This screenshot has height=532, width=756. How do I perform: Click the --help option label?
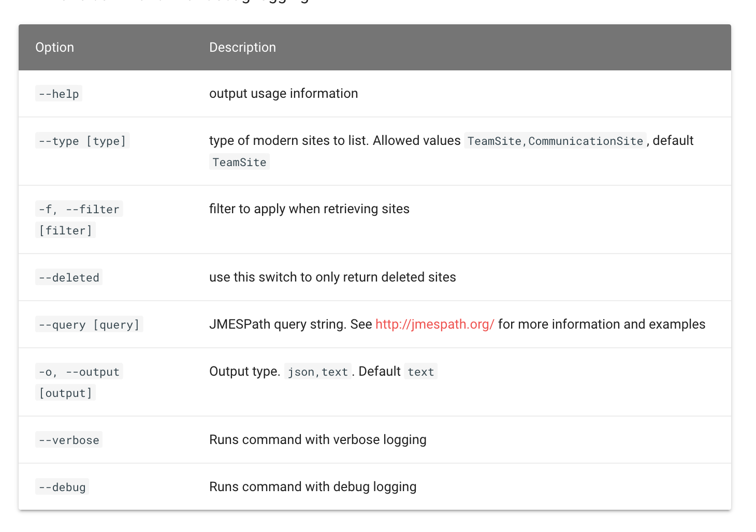click(59, 93)
